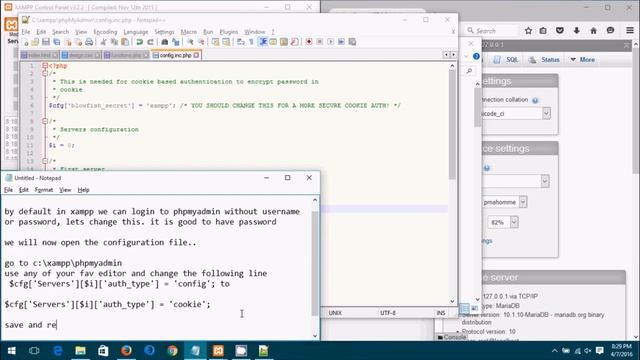This screenshot has height=360, width=640.
Task: Click the Save recorded macro icon
Action: (352, 42)
